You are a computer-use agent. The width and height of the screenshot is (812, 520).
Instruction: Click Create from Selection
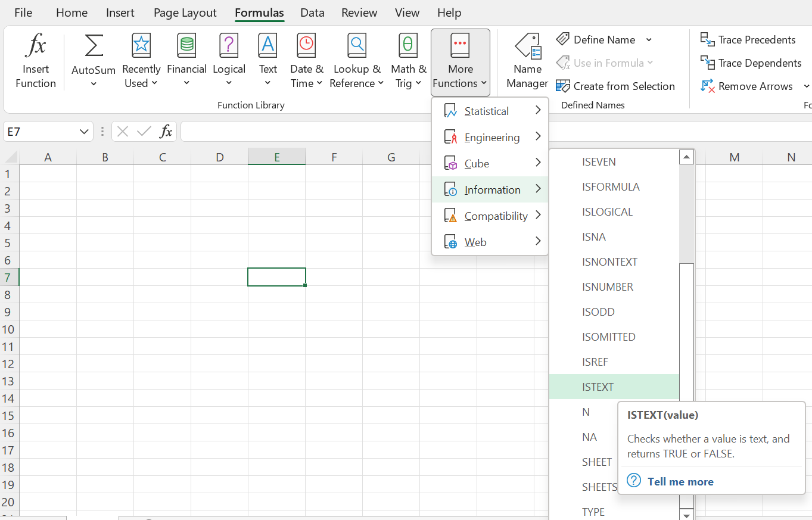615,86
